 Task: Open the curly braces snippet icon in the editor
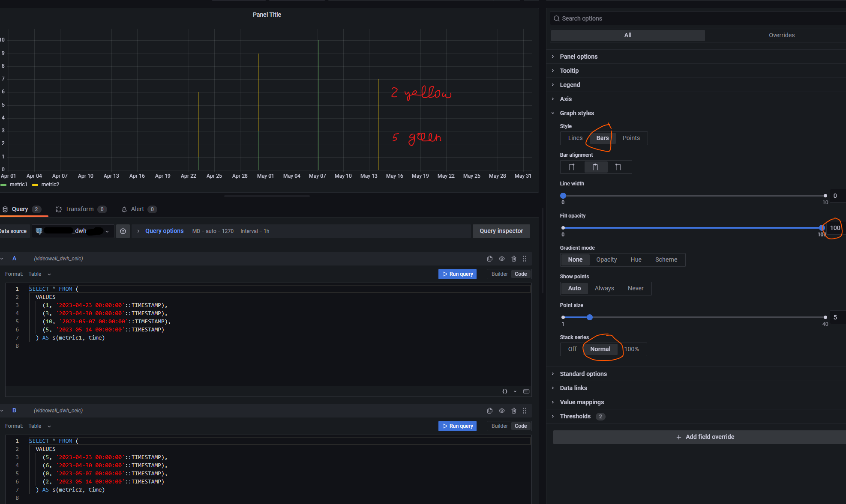pos(504,391)
